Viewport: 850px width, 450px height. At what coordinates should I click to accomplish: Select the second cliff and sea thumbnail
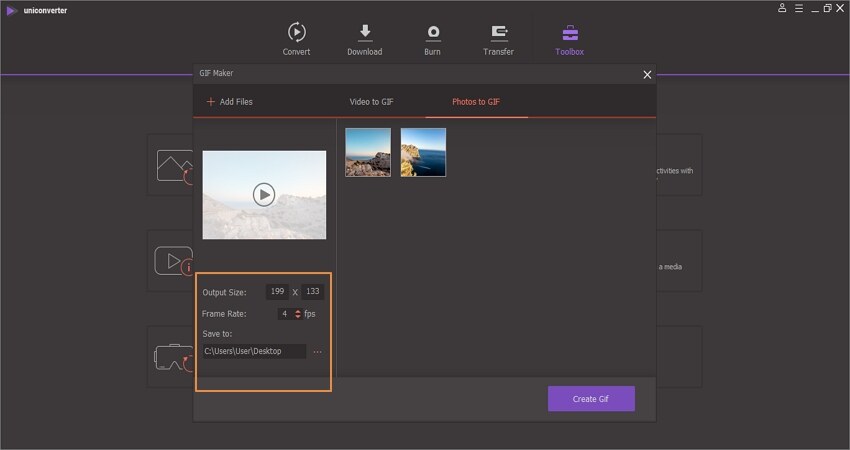coord(423,152)
